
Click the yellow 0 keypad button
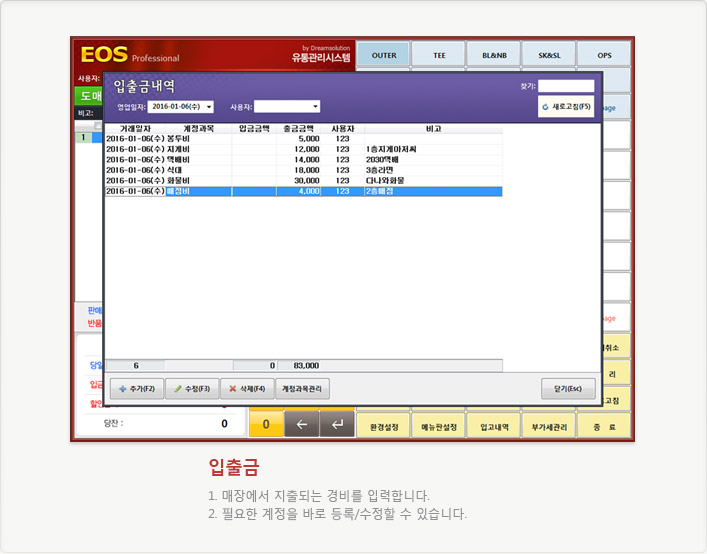click(266, 424)
